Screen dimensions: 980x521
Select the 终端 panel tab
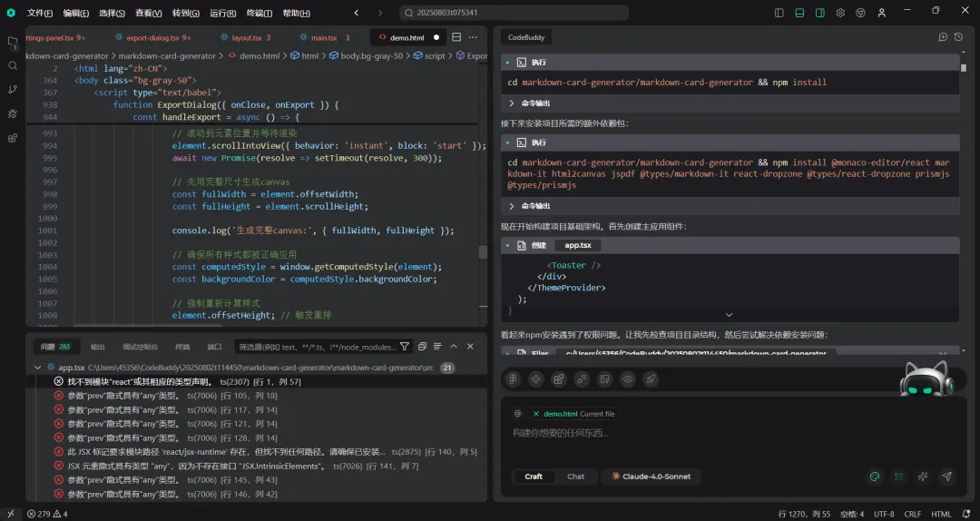(182, 347)
